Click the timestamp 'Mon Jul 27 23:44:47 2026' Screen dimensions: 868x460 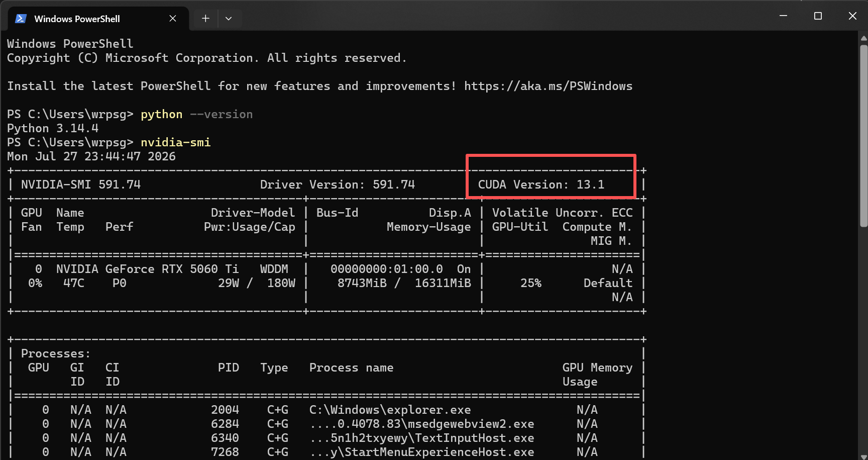point(91,156)
